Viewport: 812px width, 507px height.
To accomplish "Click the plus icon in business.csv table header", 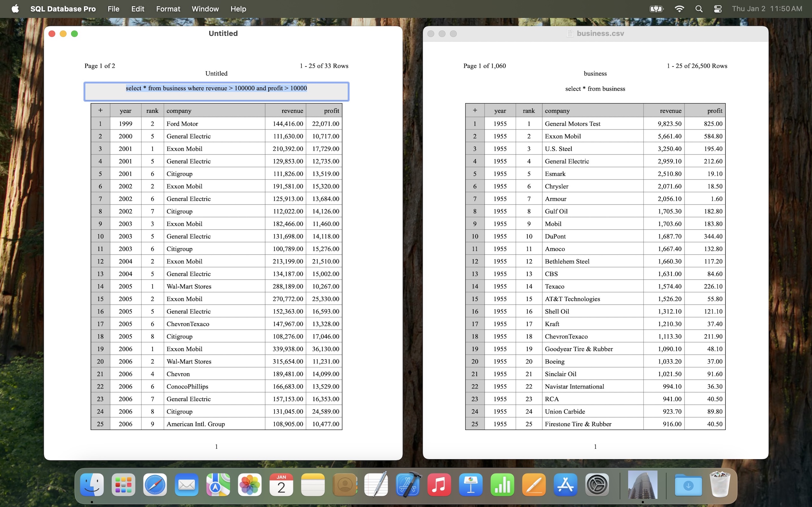I will point(475,110).
